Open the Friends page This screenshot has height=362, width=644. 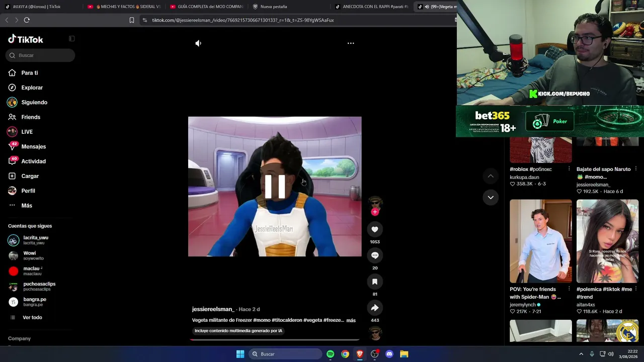coord(31,117)
